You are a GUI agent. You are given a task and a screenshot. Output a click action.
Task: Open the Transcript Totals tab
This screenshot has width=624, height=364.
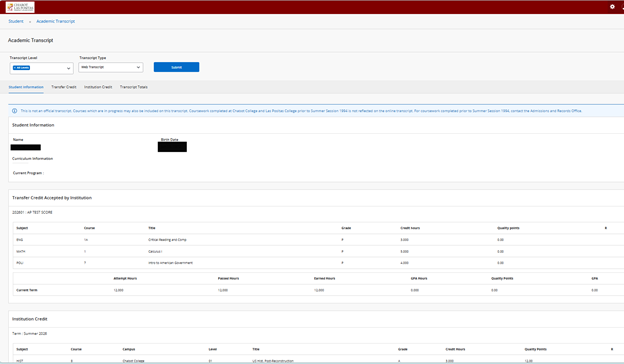[134, 87]
